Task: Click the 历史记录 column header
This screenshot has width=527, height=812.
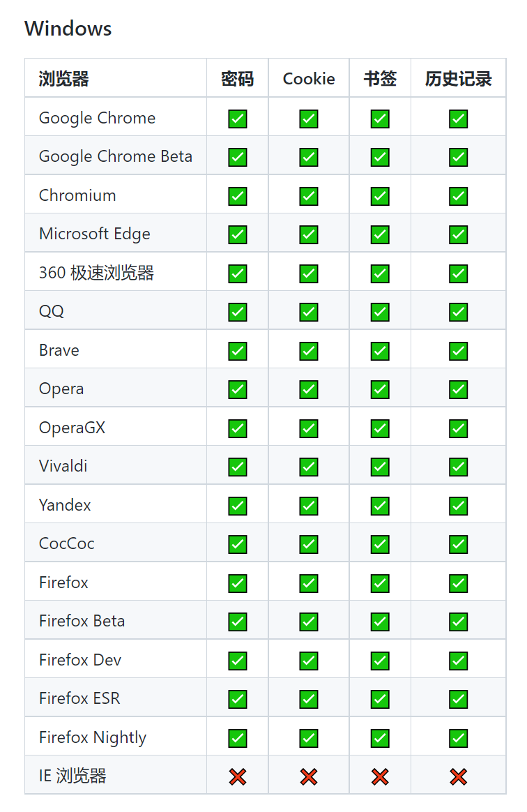Action: click(458, 79)
